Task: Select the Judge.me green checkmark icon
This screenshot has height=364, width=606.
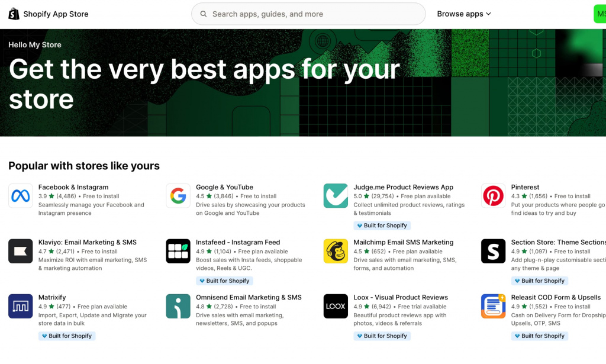Action: (x=336, y=196)
